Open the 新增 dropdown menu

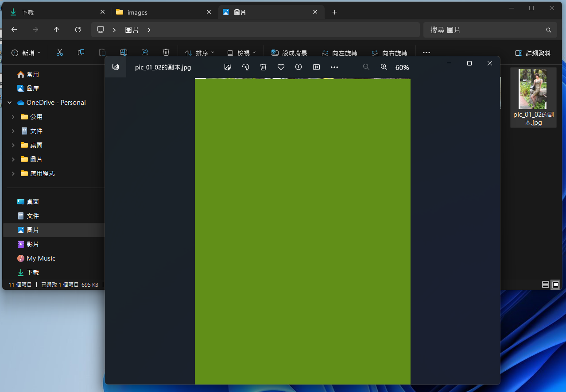click(x=26, y=53)
